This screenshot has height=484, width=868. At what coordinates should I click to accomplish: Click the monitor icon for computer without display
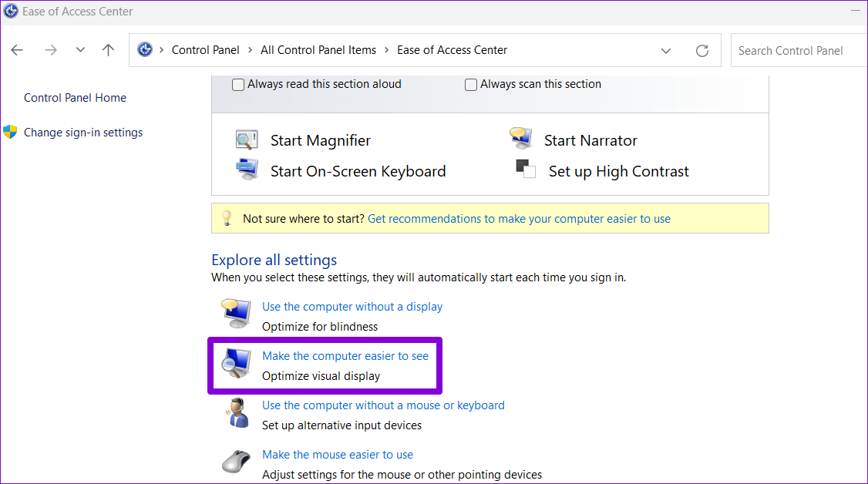point(235,314)
